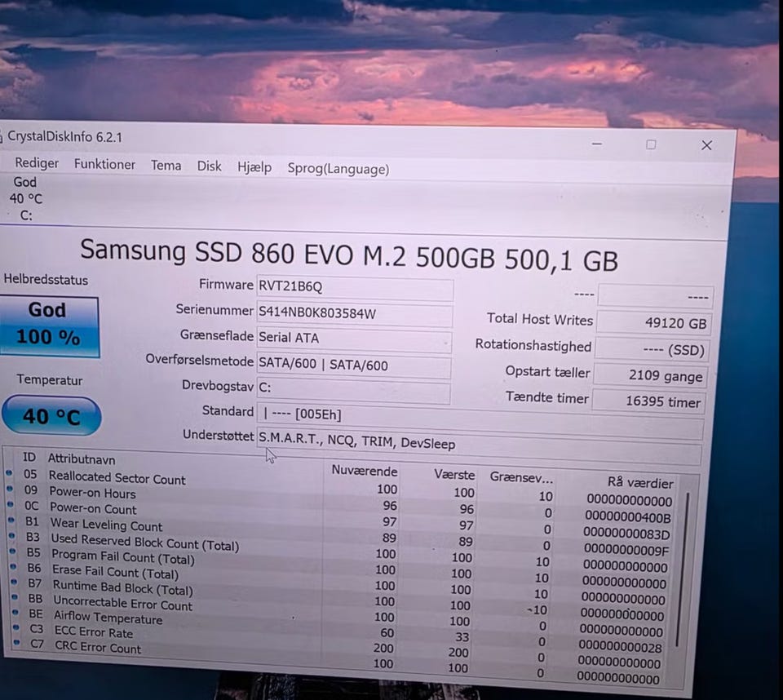This screenshot has width=783, height=700.
Task: Click status dot of Airflow Temperature row
Action: click(16, 612)
